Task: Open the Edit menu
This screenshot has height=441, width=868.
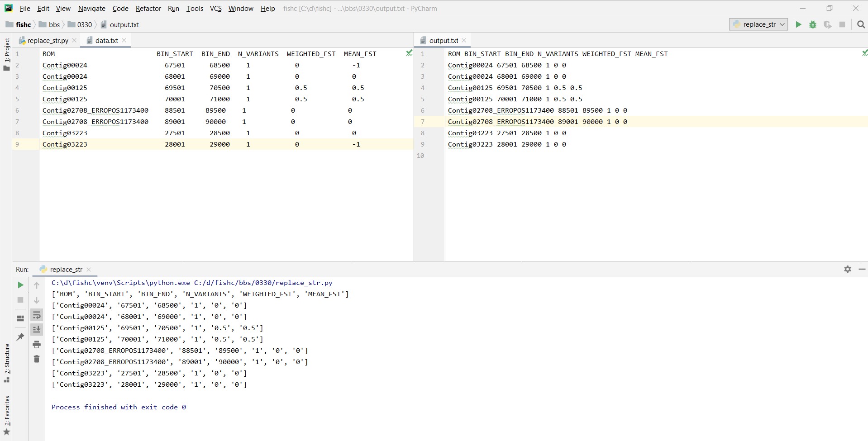Action: [x=43, y=8]
